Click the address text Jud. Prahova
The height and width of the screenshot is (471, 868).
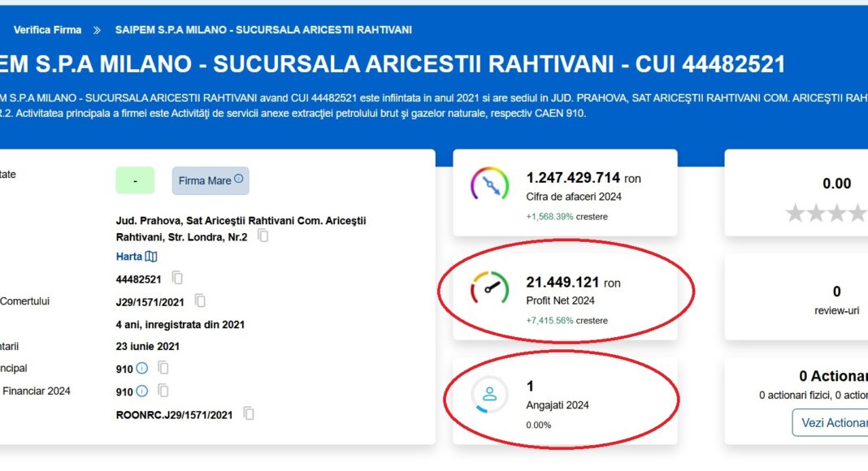click(x=241, y=229)
